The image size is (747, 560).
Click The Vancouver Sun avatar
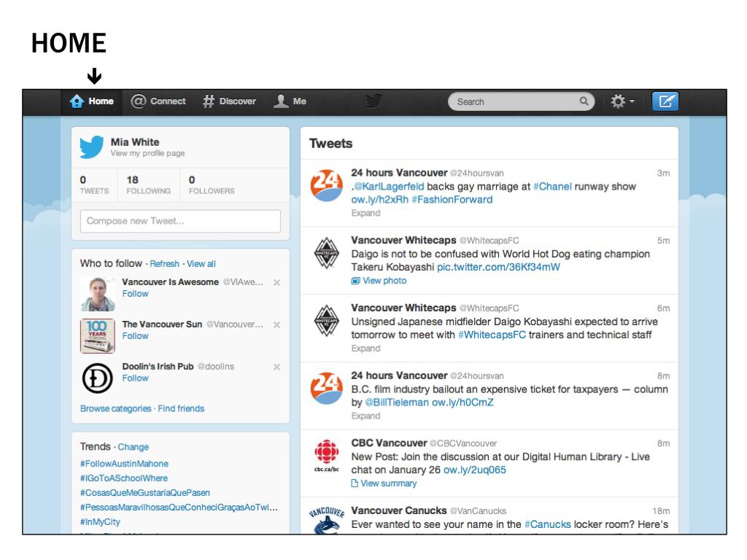coord(97,335)
